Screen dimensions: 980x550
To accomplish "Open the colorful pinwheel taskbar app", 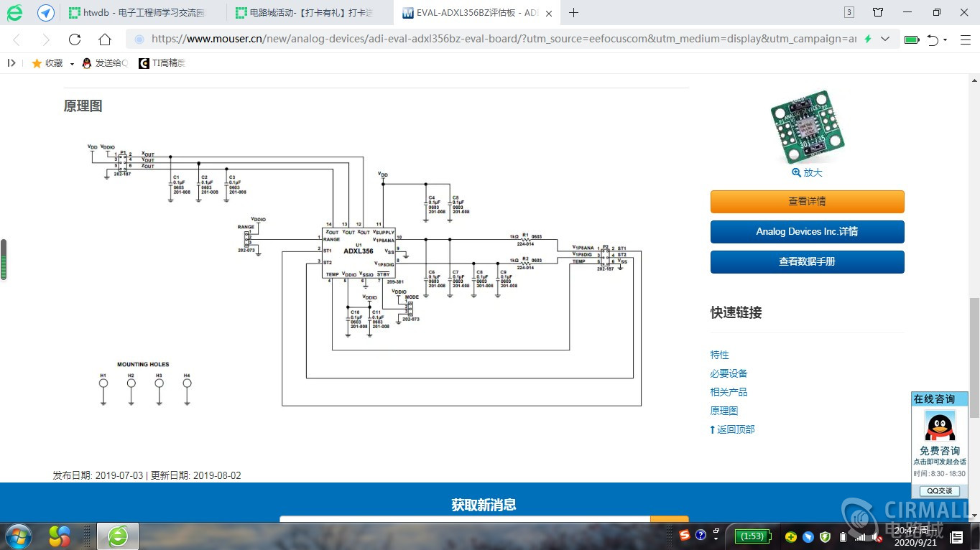I will (60, 536).
